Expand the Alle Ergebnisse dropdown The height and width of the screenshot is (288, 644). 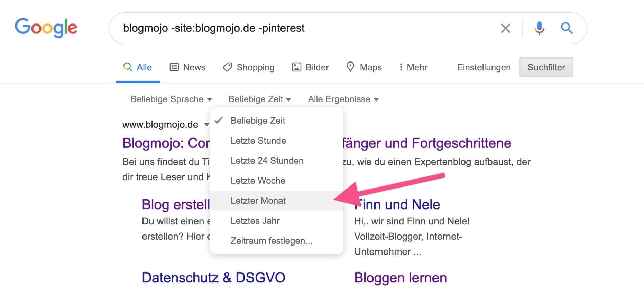click(343, 99)
